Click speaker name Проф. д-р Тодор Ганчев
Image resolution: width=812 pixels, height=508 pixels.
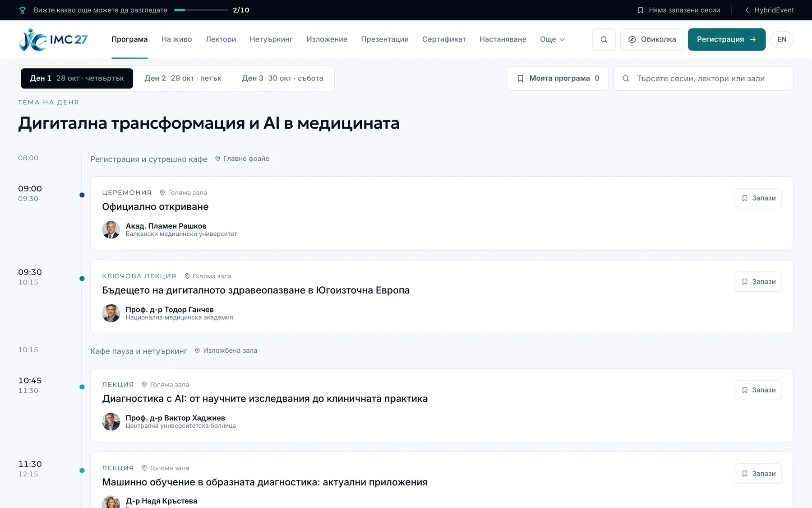click(170, 309)
